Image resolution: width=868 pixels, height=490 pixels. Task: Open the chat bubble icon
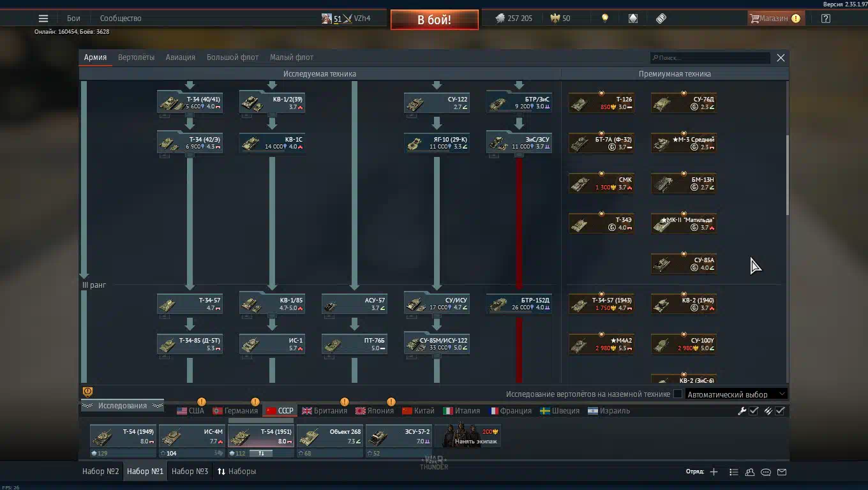(x=766, y=472)
